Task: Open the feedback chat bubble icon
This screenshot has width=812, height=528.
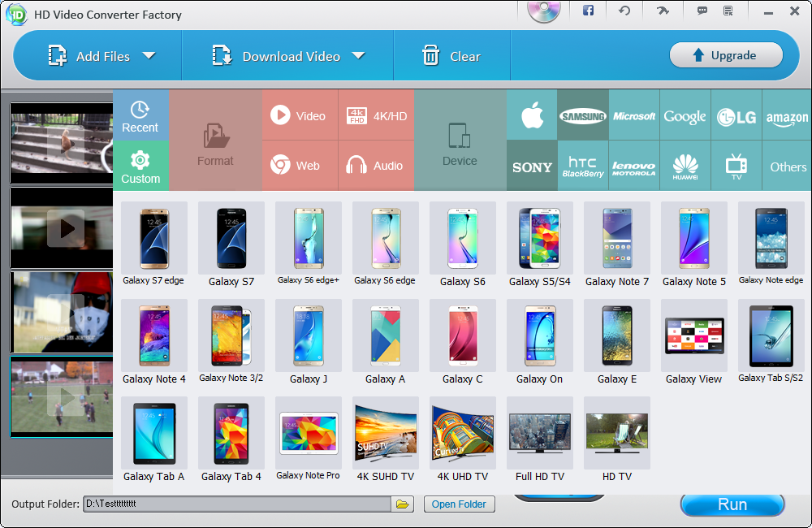Action: (702, 11)
